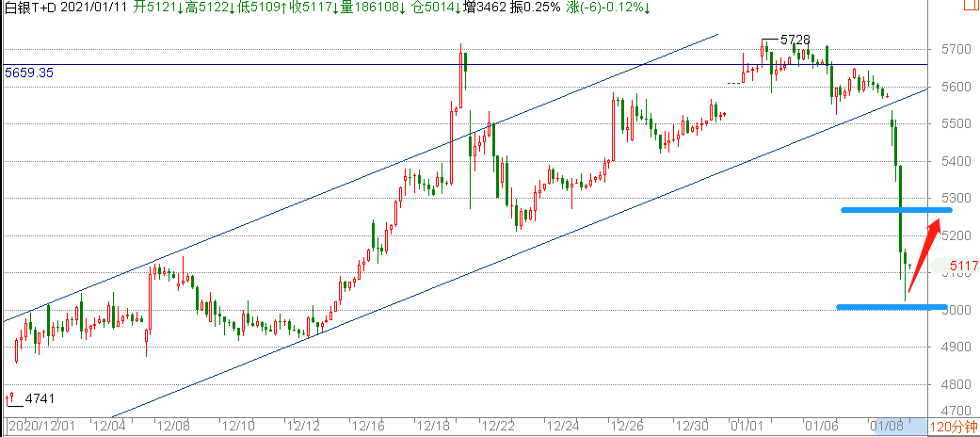Click the 高5122 high price value
Viewport: 980px width, 437px height.
click(x=209, y=8)
